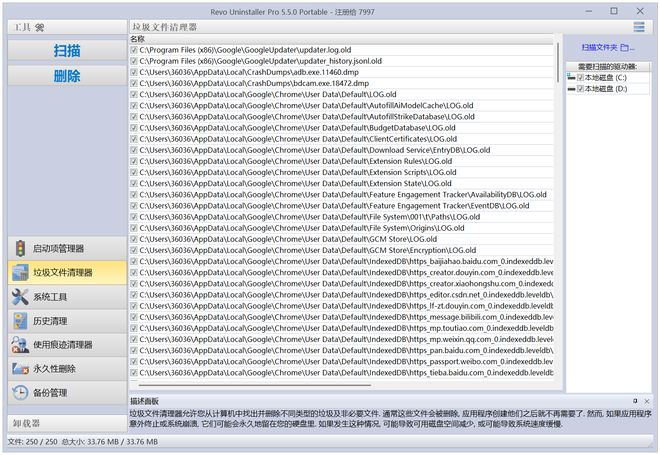This screenshot has width=660, height=455.
Task: Select https_baijiahao.baidu.com IndexedDB row
Action: [x=341, y=261]
